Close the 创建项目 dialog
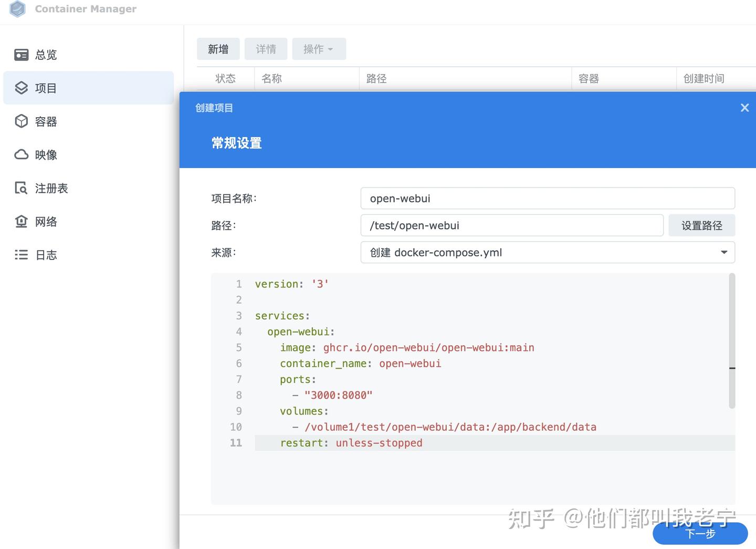 click(x=744, y=108)
